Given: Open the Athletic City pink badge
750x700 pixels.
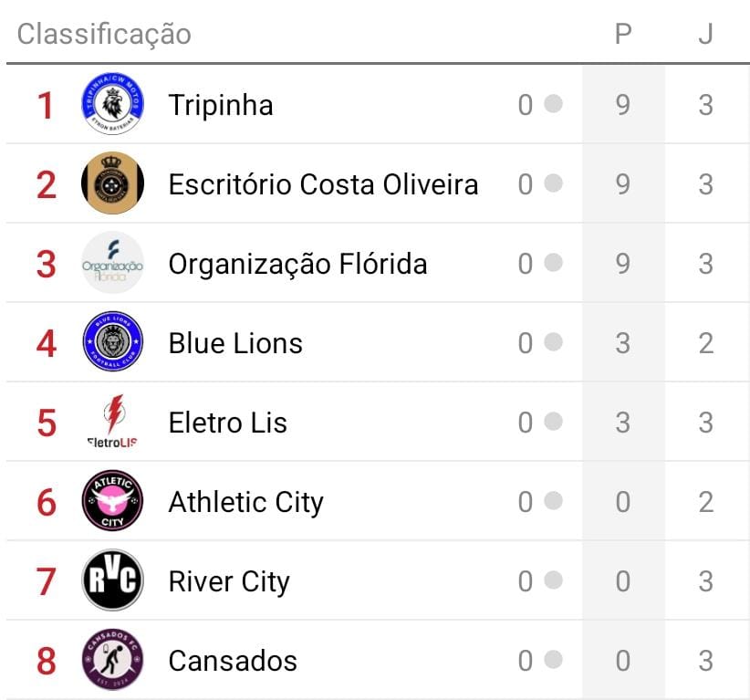Looking at the screenshot, I should point(112,501).
